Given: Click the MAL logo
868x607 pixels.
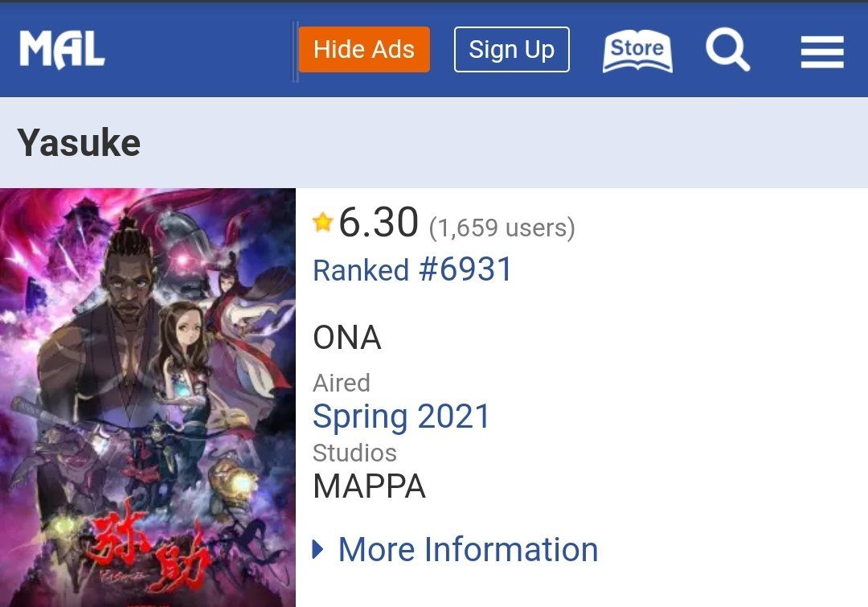Looking at the screenshot, I should (x=62, y=50).
